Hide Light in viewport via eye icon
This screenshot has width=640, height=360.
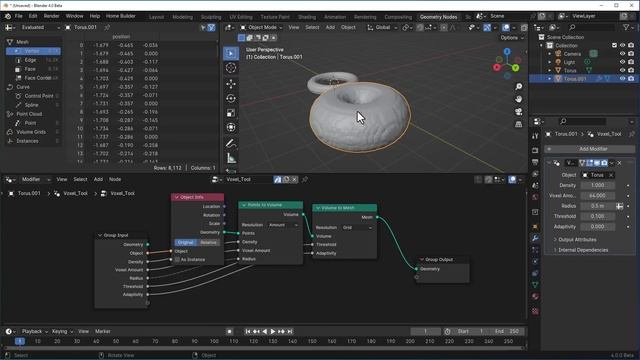point(622,62)
